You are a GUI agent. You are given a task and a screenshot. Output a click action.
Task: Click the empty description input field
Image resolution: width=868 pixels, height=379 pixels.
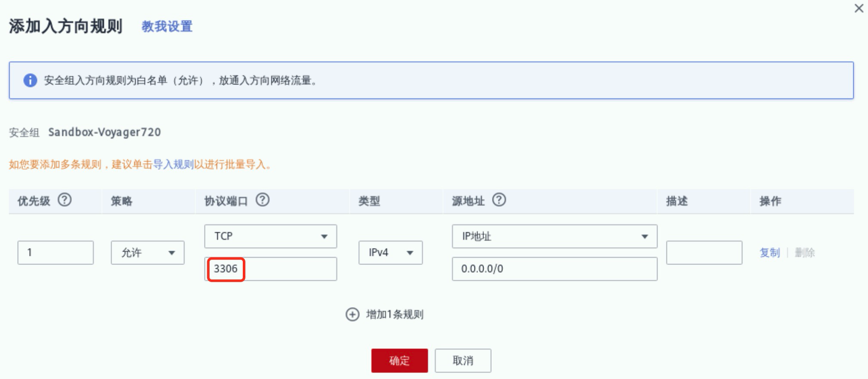click(x=704, y=252)
